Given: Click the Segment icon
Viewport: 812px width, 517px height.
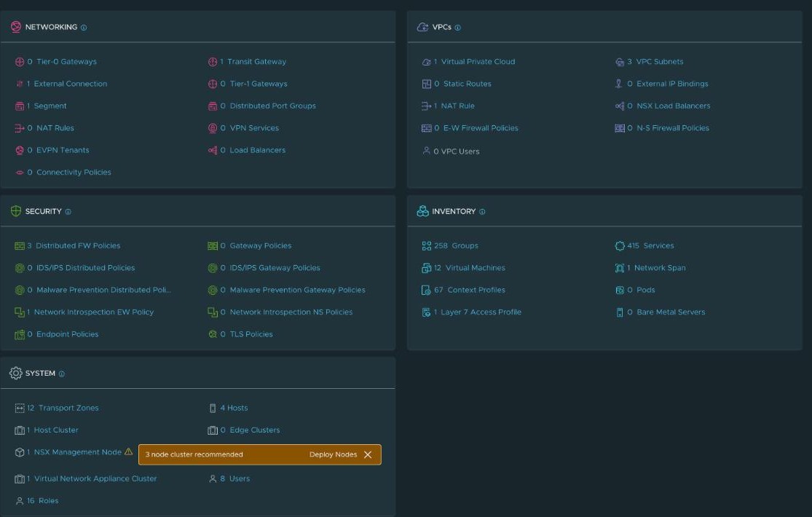Looking at the screenshot, I should (20, 106).
